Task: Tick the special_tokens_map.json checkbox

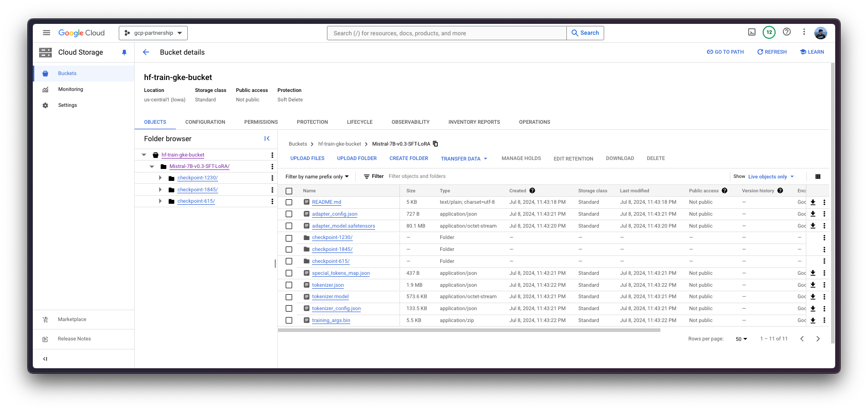Action: pos(289,273)
